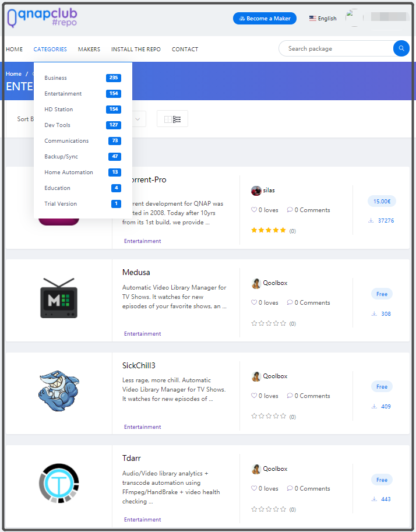Click empty star rating on SickChill3

(x=269, y=416)
